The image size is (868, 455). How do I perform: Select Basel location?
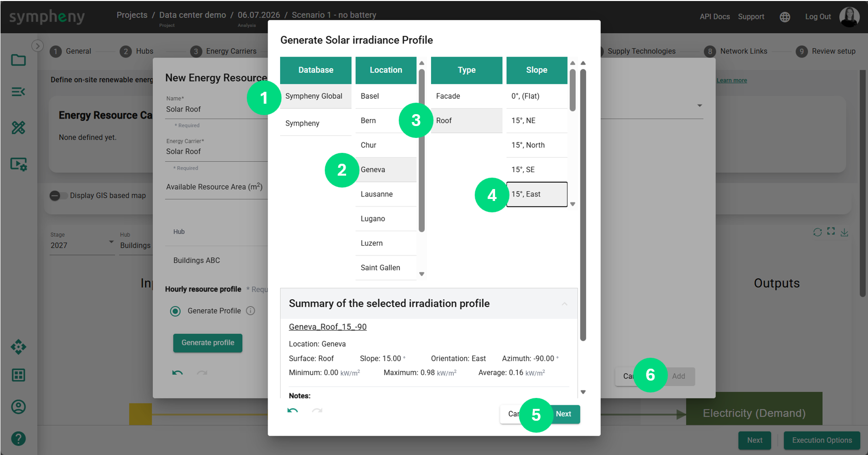tap(386, 96)
